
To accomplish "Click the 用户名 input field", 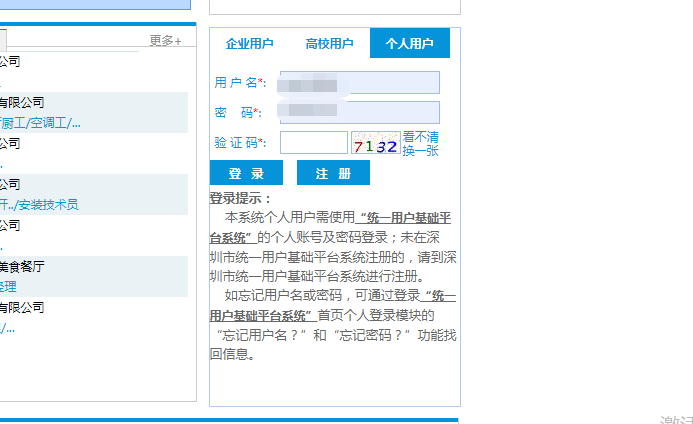I will pyautogui.click(x=360, y=83).
